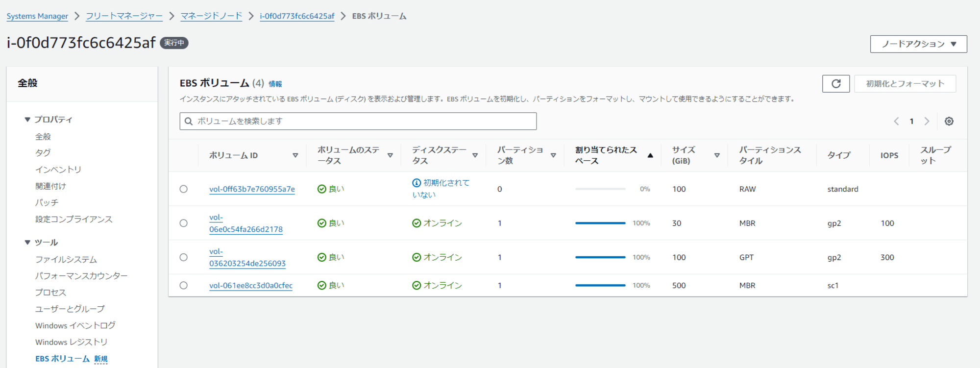
Task: Sort by サイズ (GiB) column arrow
Action: [x=717, y=155]
